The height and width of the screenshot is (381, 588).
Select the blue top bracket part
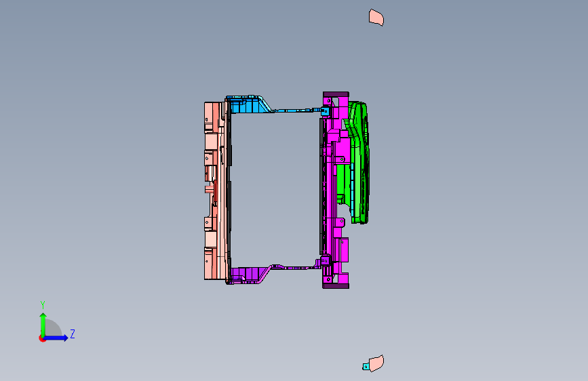[x=250, y=104]
